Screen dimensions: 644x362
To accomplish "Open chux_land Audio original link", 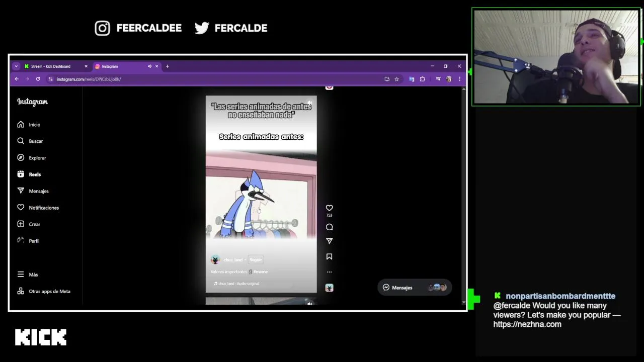I will tap(236, 284).
